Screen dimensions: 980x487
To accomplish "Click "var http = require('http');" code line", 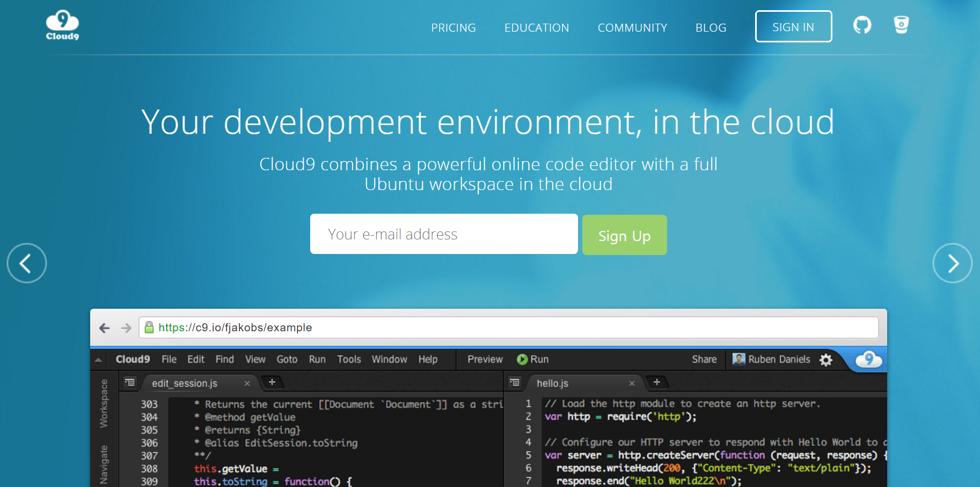I will pos(620,417).
